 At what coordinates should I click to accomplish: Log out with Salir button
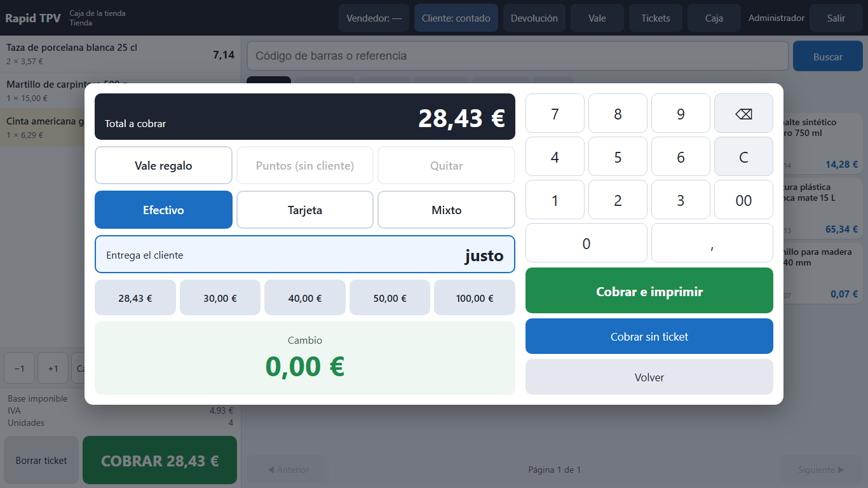[x=836, y=18]
